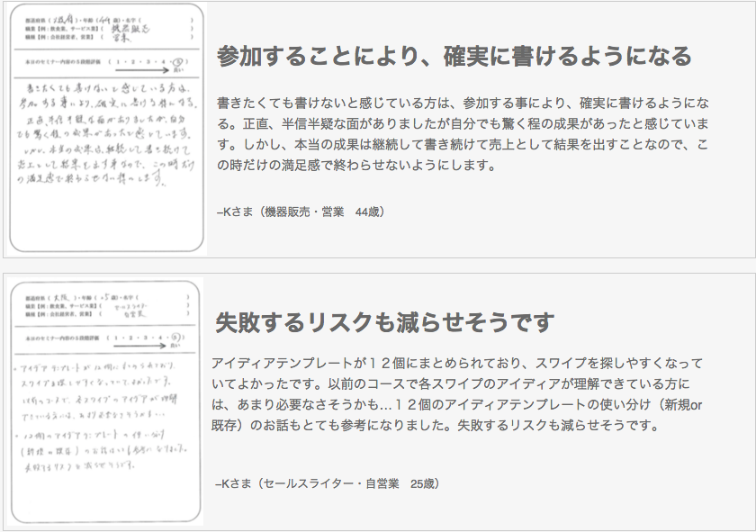Click handwritten bullet notes in second survey

pyautogui.click(x=100, y=416)
